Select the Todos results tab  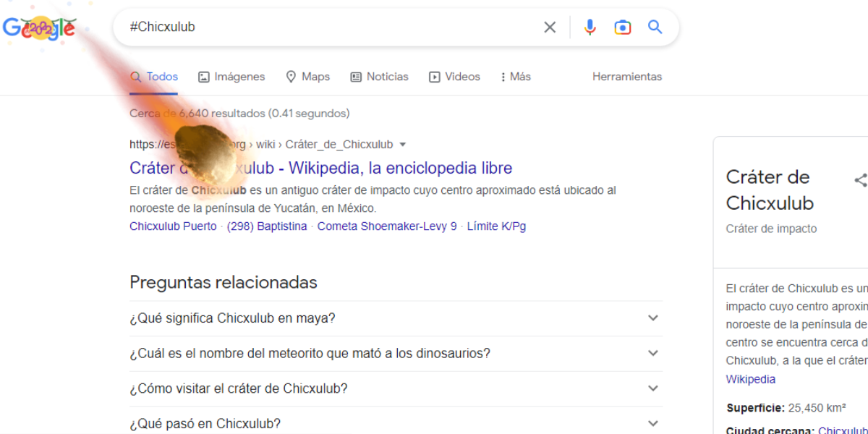[x=153, y=77]
